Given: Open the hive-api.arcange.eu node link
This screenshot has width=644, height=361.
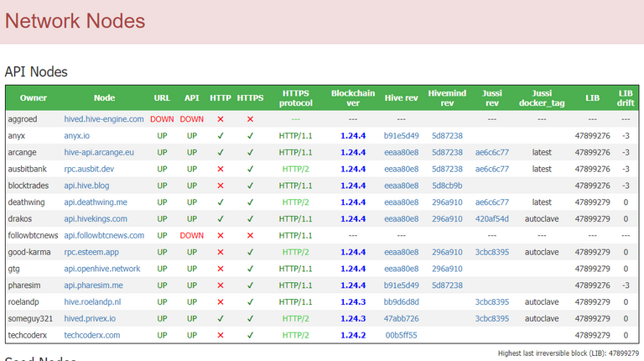Looking at the screenshot, I should click(x=99, y=152).
